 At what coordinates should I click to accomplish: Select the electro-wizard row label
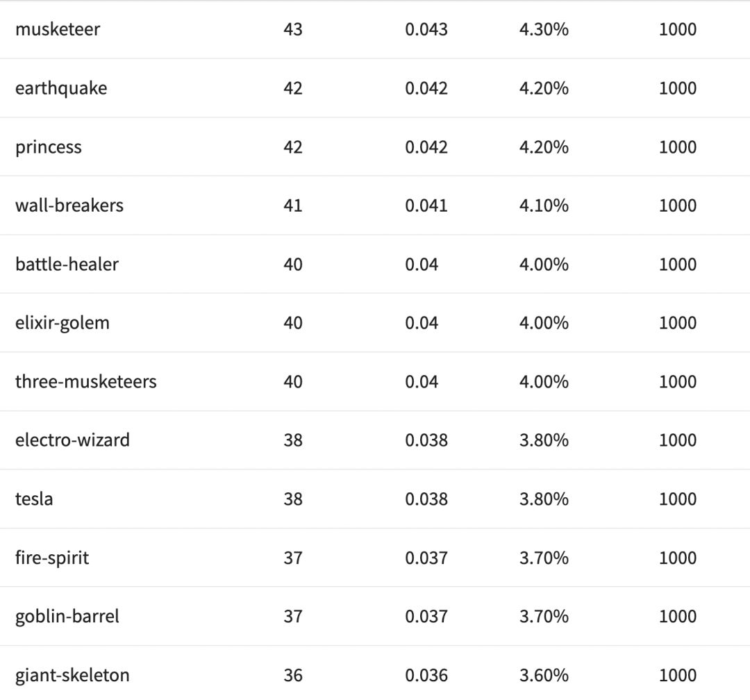(72, 440)
